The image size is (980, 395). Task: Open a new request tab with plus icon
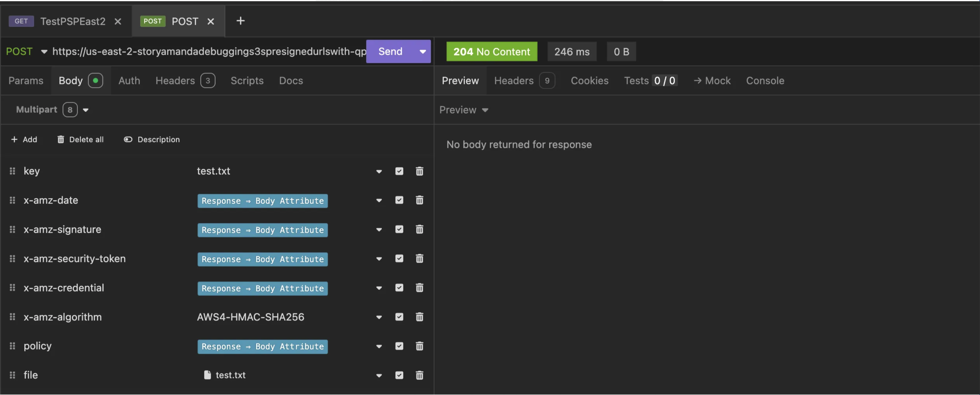point(240,21)
